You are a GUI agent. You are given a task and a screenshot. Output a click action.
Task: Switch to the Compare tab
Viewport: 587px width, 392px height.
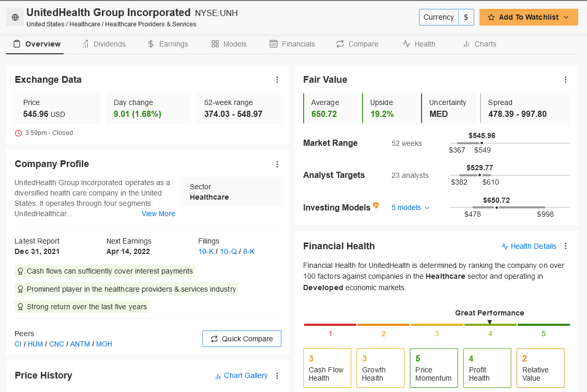[x=357, y=44]
